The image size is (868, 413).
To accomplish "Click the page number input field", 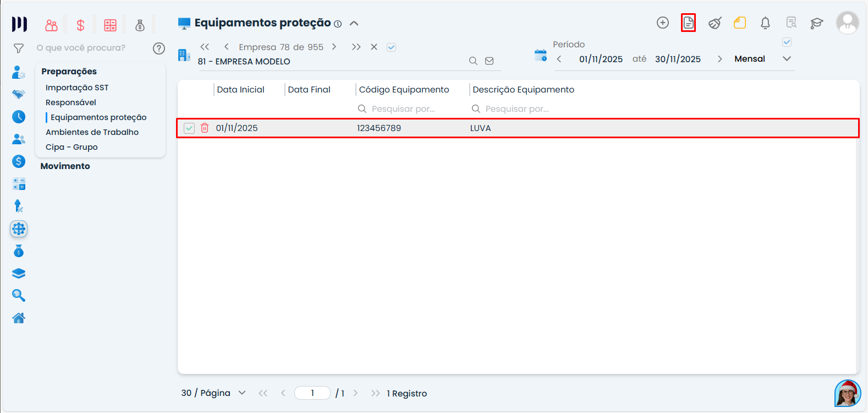I will point(312,393).
